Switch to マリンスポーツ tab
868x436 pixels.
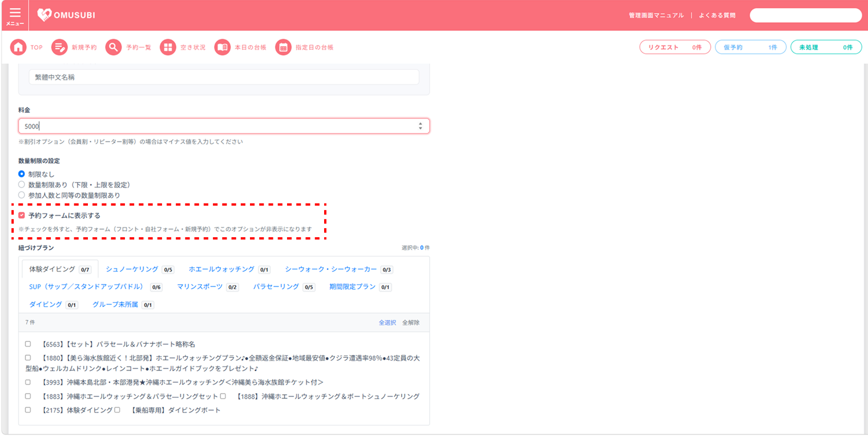[207, 287]
